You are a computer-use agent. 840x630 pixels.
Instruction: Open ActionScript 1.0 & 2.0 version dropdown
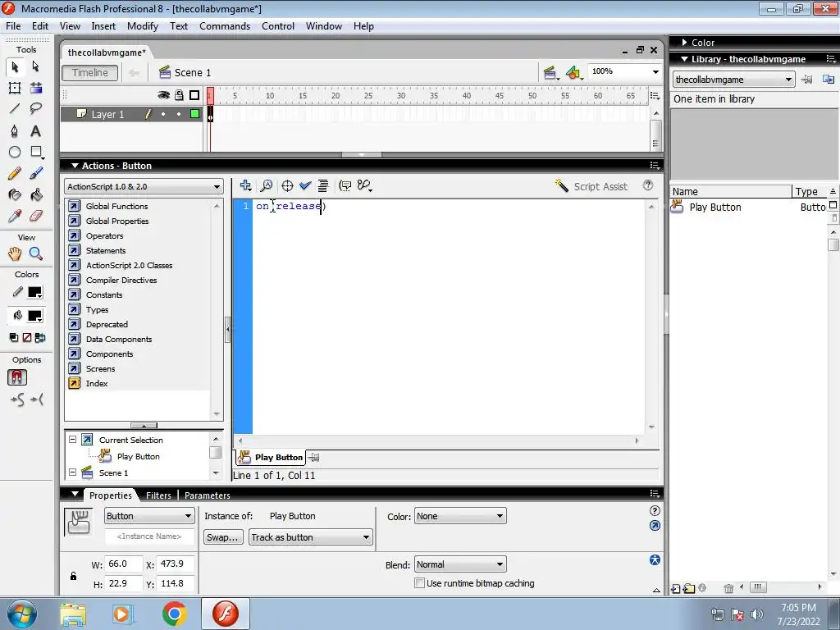click(x=144, y=186)
